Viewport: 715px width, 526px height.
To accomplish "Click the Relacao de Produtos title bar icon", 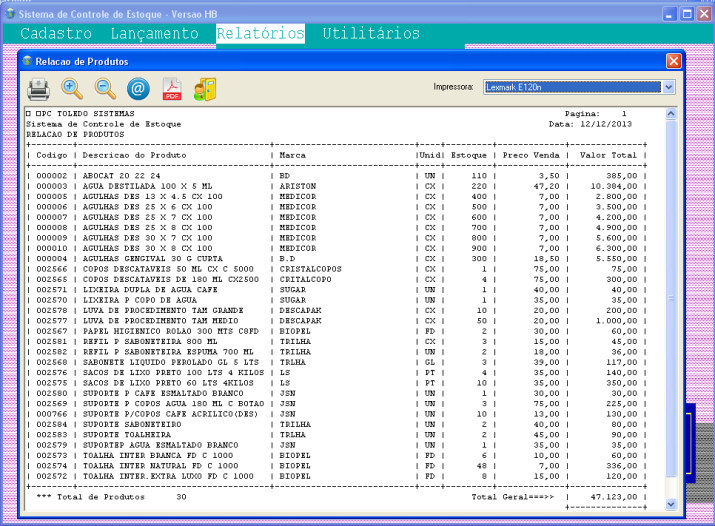I will 27,61.
